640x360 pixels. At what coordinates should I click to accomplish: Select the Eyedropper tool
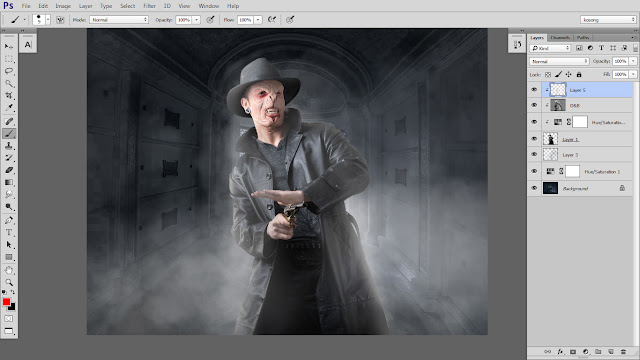coord(9,108)
